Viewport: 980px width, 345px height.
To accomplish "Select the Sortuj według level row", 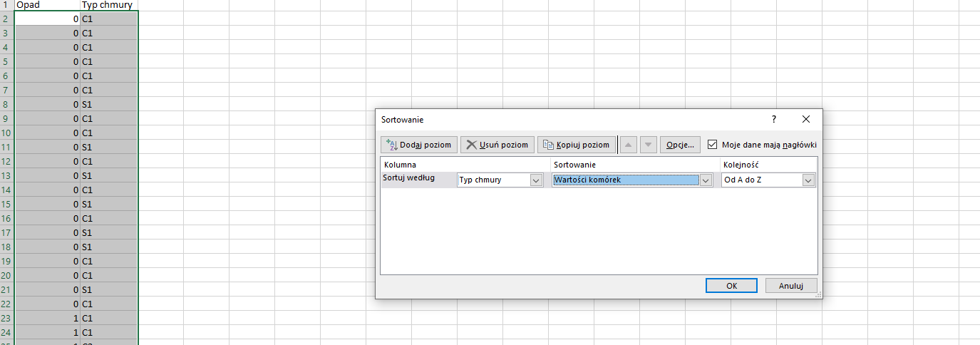I will pos(599,180).
